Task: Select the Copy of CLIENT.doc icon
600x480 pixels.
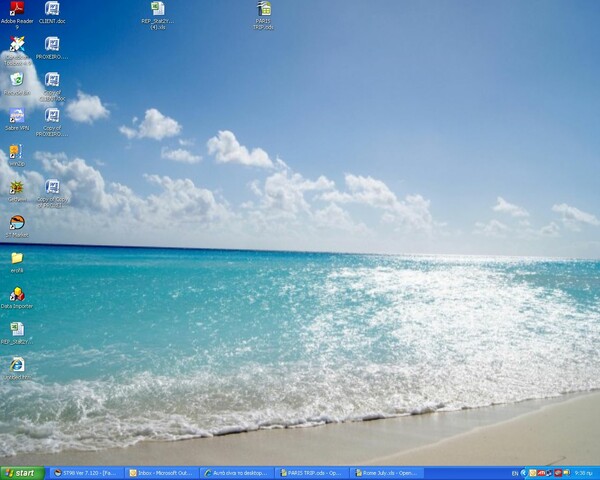Action: coord(52,81)
